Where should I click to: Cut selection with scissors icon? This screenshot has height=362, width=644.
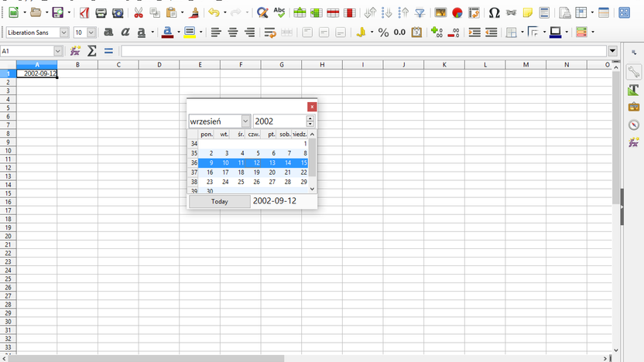pos(139,12)
